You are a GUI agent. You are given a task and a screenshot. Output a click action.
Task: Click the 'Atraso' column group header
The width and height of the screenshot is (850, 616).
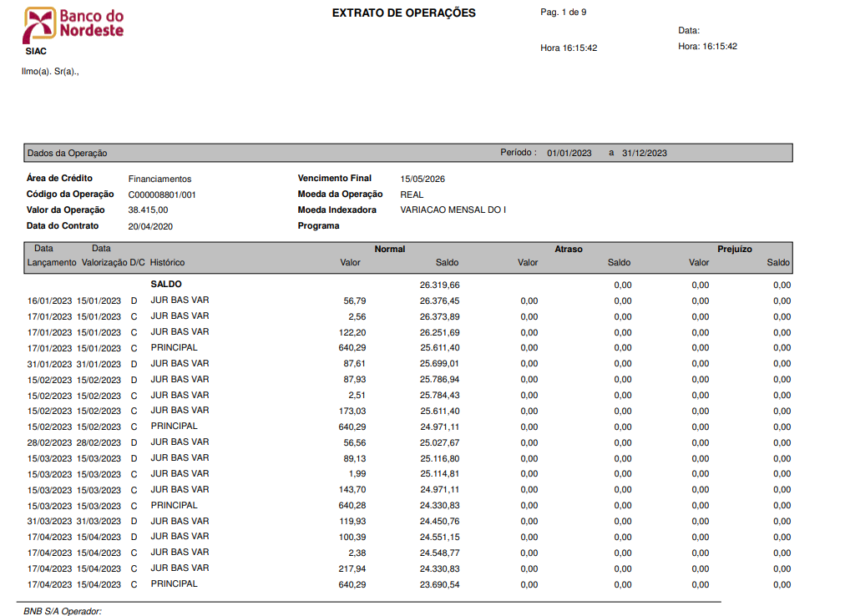[x=569, y=250]
